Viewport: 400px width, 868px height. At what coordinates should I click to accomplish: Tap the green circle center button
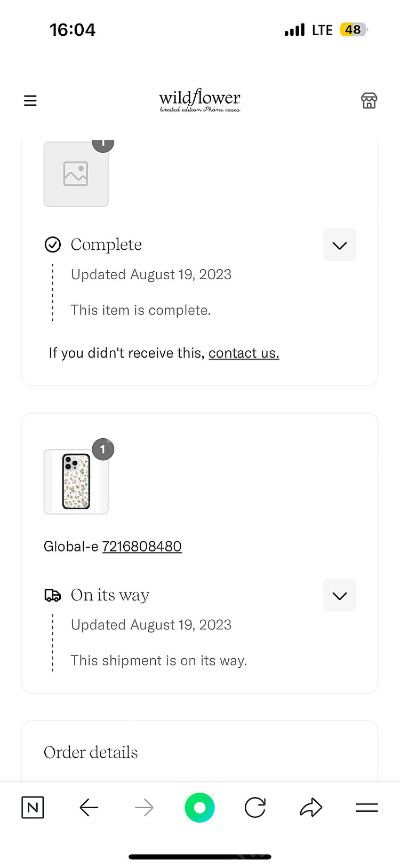tap(200, 808)
